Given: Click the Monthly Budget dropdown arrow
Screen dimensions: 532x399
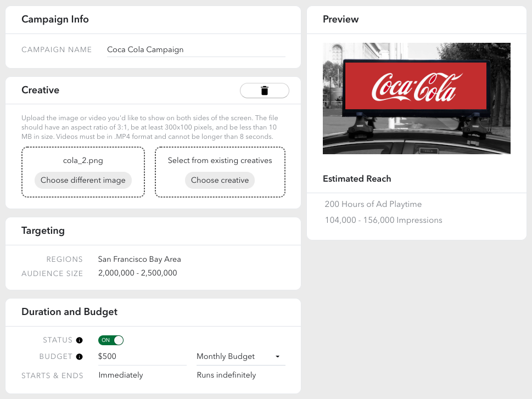Looking at the screenshot, I should tap(278, 357).
